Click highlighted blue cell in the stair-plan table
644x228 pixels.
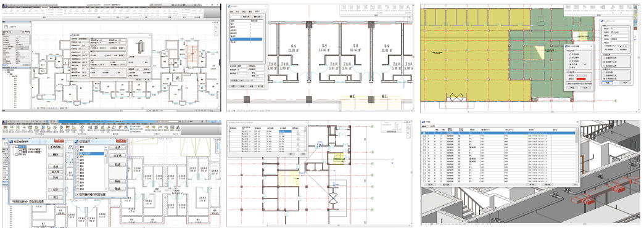click(x=285, y=131)
